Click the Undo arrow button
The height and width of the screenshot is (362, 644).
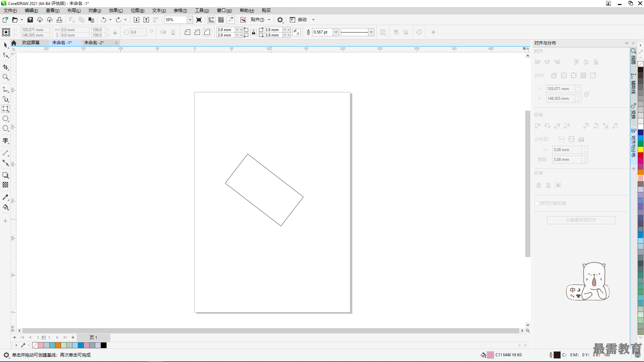coord(104,20)
